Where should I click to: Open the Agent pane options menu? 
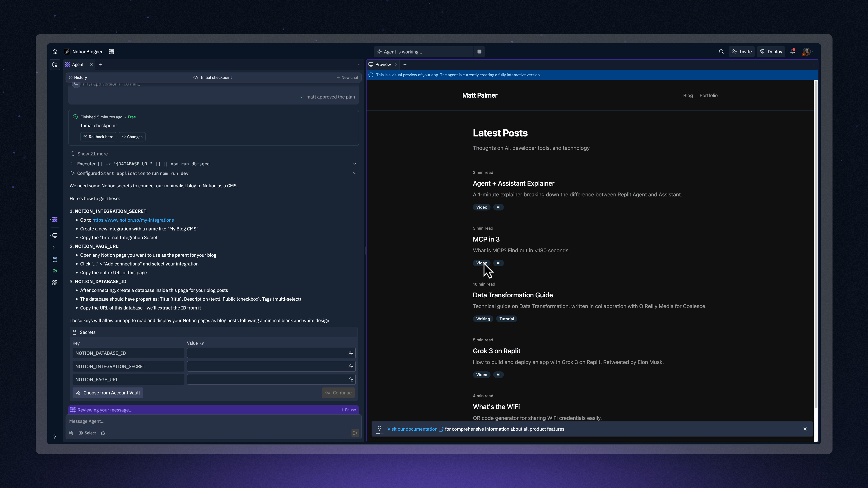click(359, 64)
